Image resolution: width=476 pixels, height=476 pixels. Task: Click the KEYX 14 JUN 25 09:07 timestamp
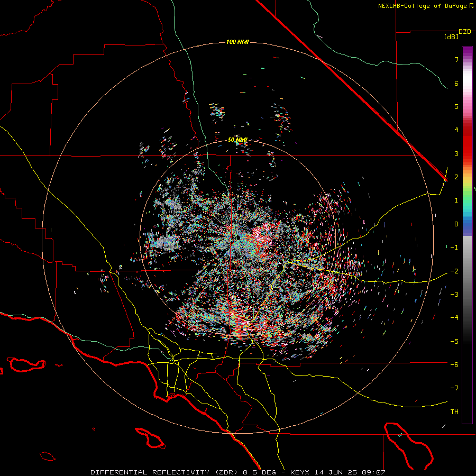[x=338, y=472]
